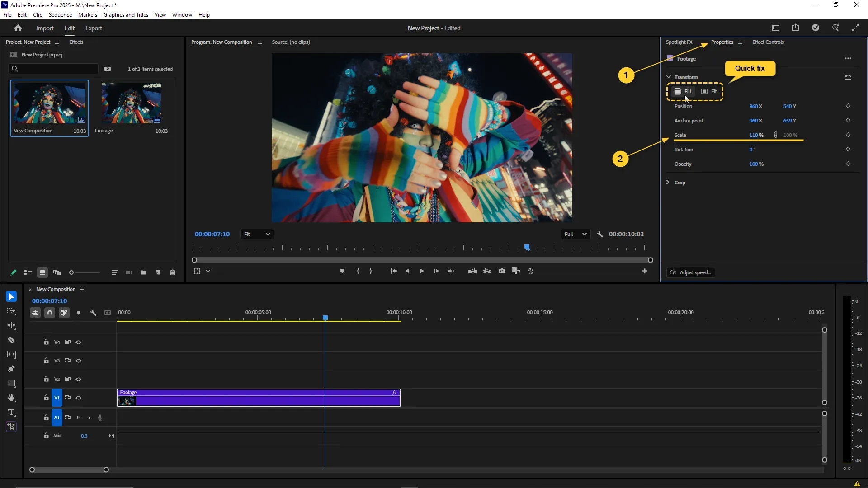Switch to the Spotlight FX tab
Image resolution: width=868 pixels, height=488 pixels.
(679, 42)
